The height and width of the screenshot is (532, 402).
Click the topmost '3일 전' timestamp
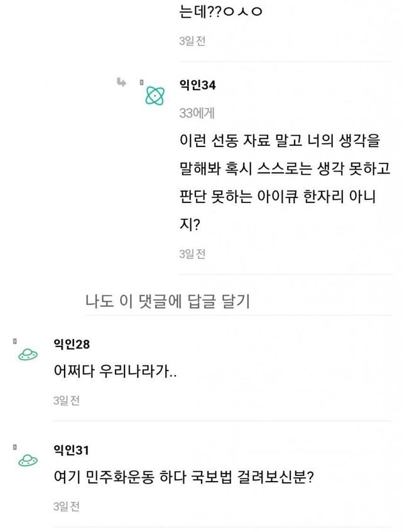pyautogui.click(x=192, y=41)
